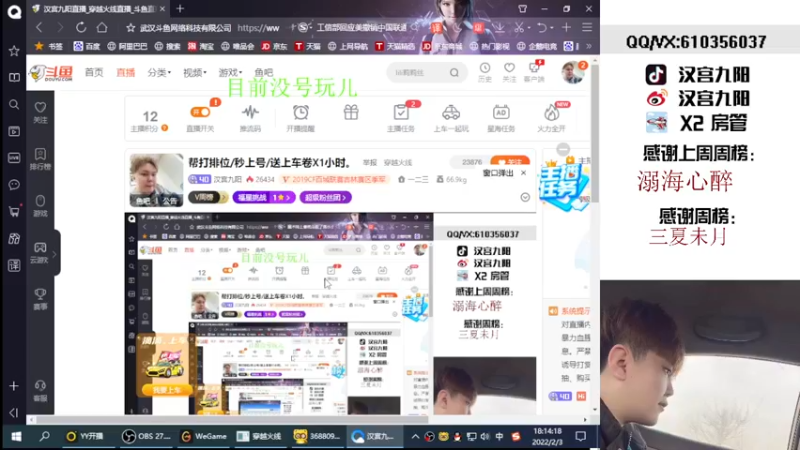
Task: Open 客服 headset in the left sidebar
Action: pyautogui.click(x=40, y=391)
